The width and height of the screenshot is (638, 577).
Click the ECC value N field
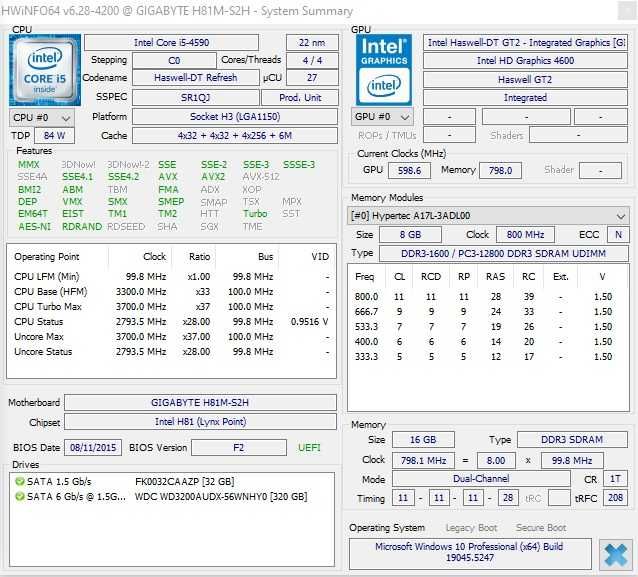pos(618,235)
